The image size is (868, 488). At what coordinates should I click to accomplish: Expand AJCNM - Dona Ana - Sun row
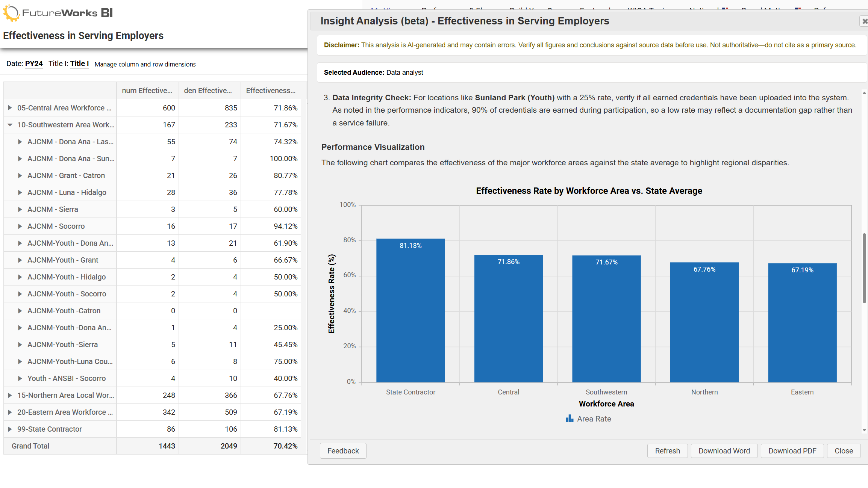(20, 159)
